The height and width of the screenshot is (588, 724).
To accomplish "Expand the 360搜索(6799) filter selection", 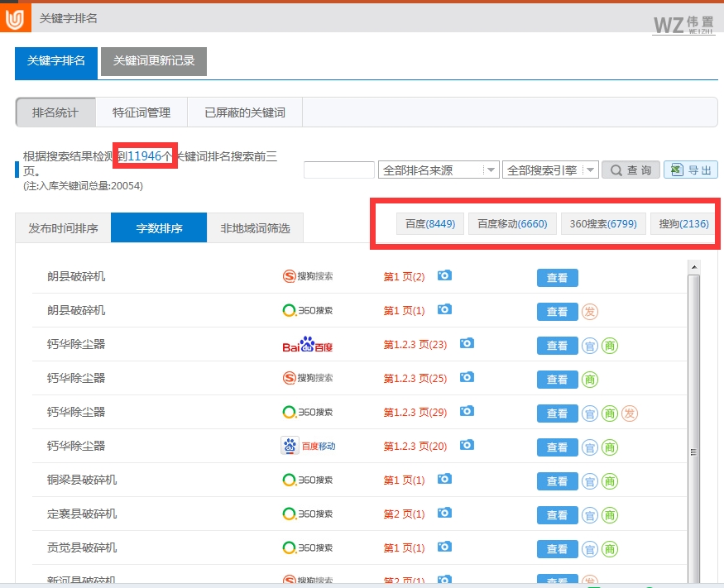I will [x=603, y=222].
